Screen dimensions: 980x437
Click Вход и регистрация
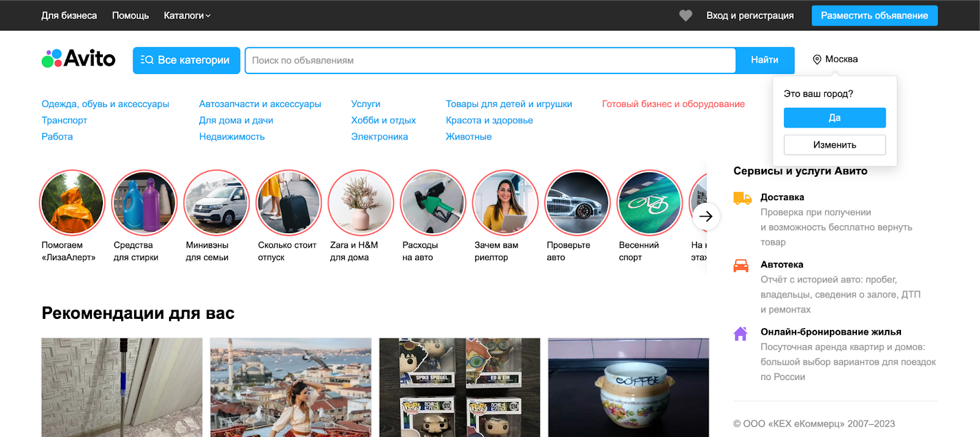point(750,15)
